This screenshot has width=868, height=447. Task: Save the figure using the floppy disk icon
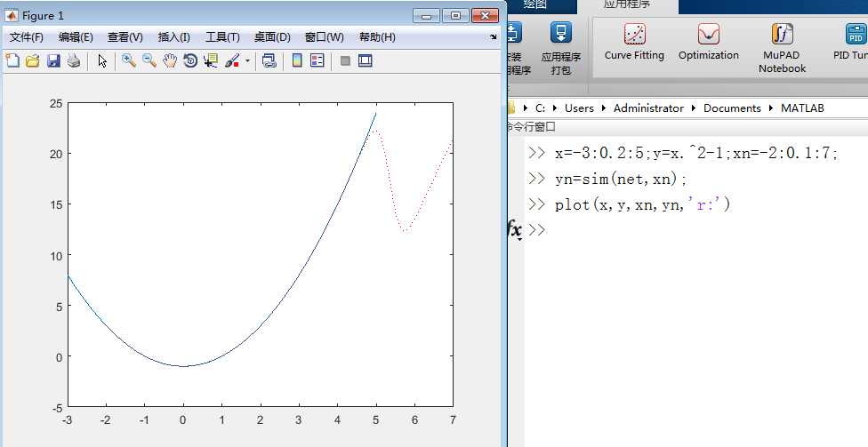[x=53, y=60]
